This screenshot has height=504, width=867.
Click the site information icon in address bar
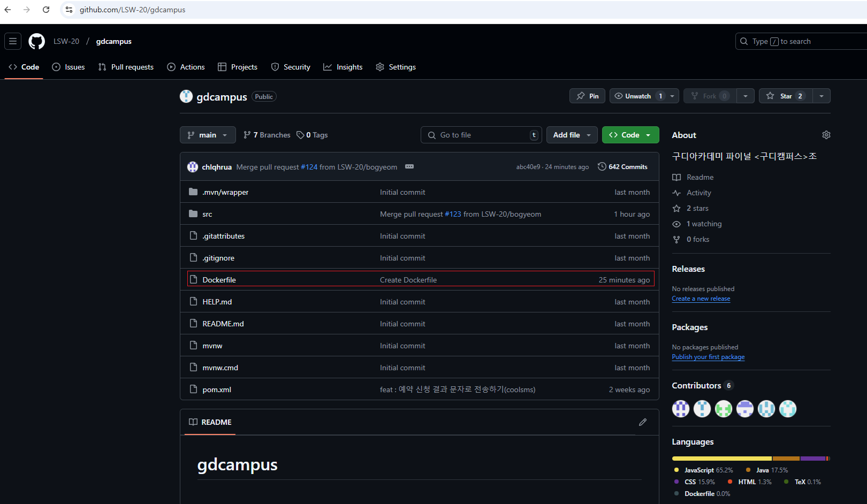click(69, 10)
